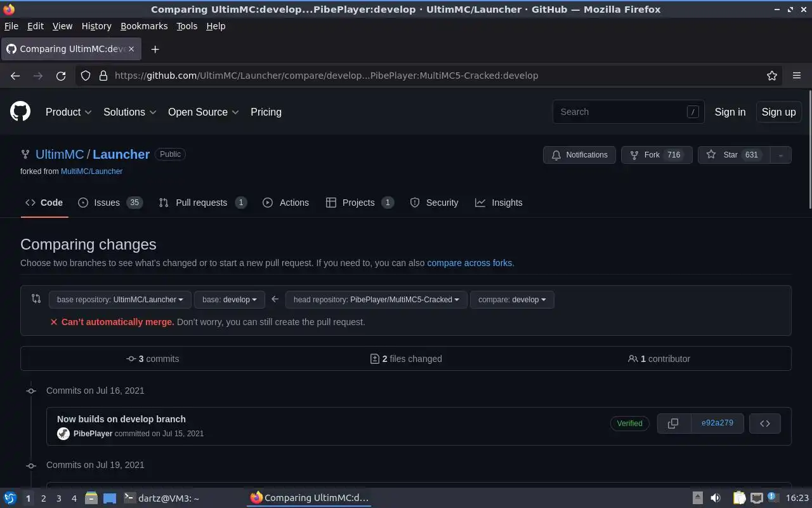Open the GitHub home logo
812x508 pixels.
click(x=20, y=112)
